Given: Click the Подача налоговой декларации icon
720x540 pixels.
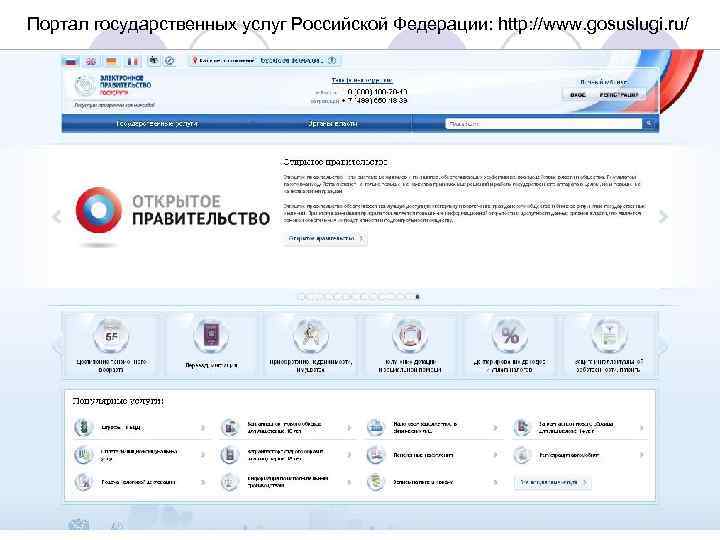Looking at the screenshot, I should 83,482.
